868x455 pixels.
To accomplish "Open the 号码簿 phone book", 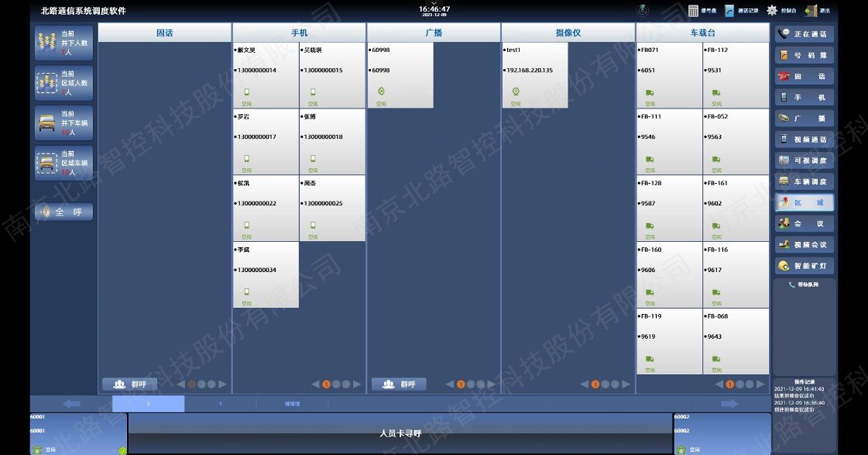I will click(805, 55).
